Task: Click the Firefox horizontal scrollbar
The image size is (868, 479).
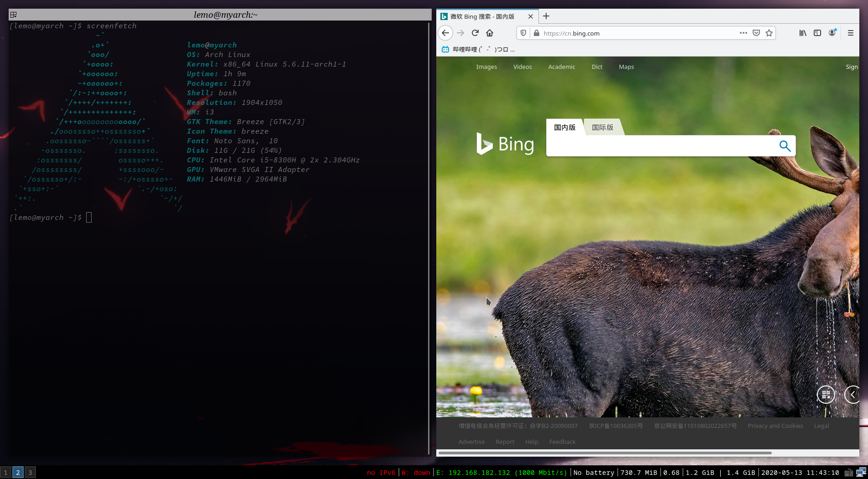Action: pos(605,453)
